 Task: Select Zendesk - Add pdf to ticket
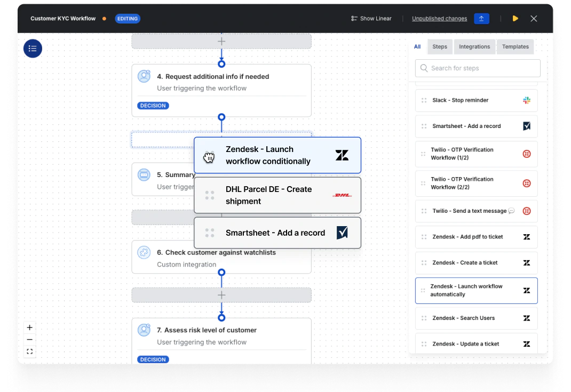(x=476, y=237)
